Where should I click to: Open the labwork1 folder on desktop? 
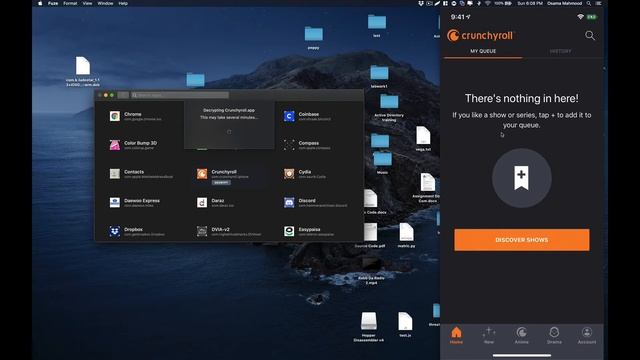point(379,77)
